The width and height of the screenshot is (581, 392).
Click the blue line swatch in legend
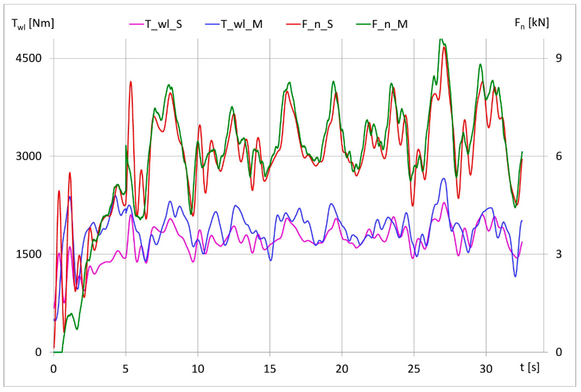(x=212, y=24)
